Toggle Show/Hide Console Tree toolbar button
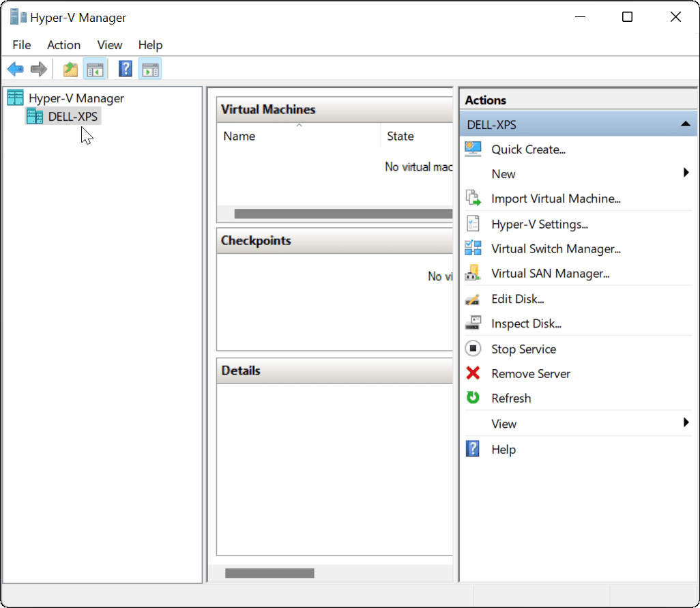 tap(94, 69)
